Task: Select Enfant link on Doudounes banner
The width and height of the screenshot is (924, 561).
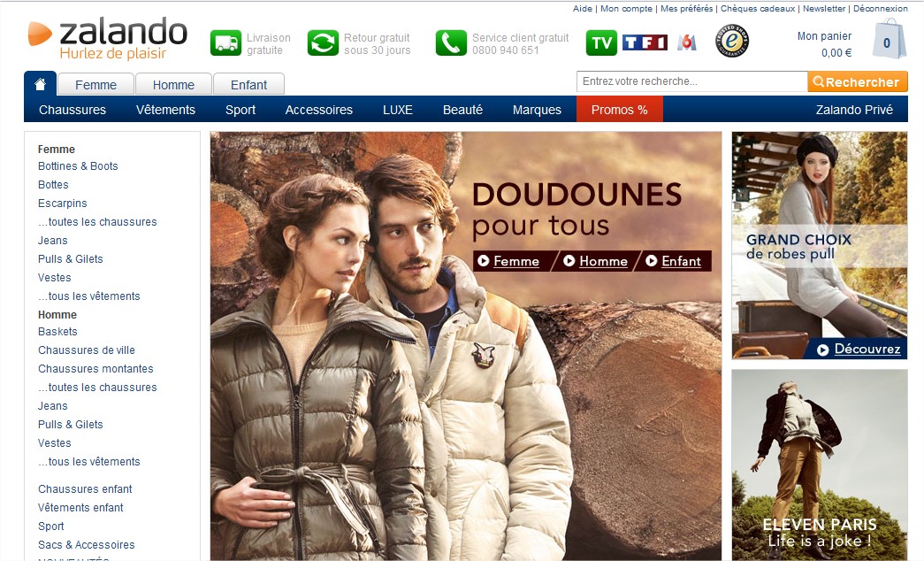Action: click(681, 261)
